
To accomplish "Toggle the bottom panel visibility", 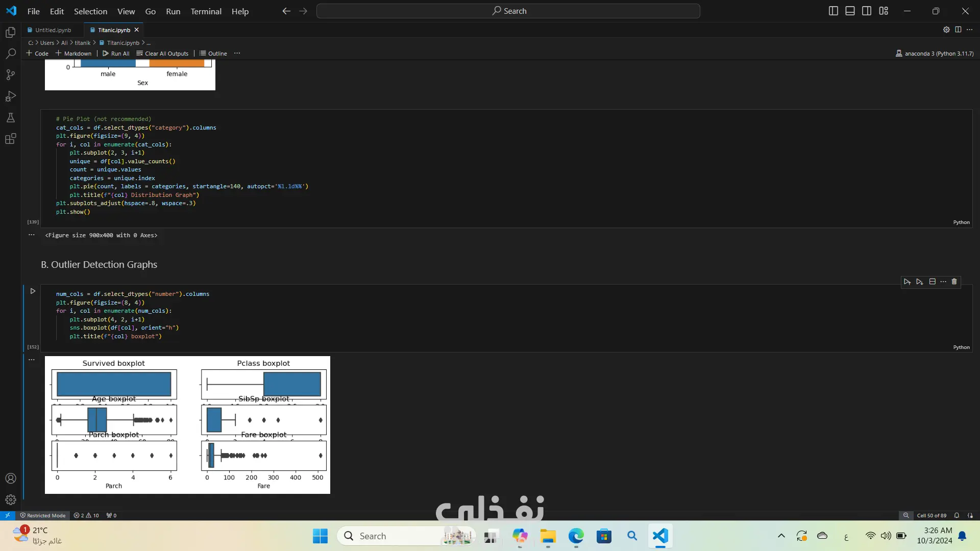I will [x=850, y=11].
